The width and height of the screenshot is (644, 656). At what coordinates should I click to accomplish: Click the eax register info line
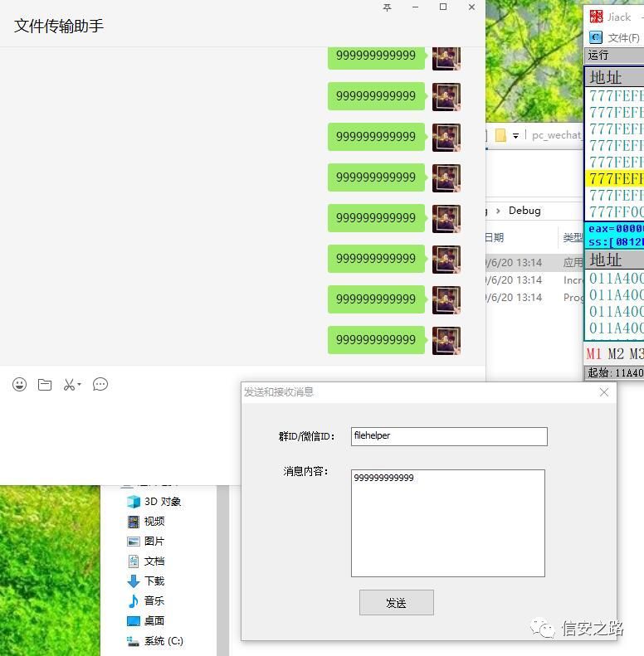[x=616, y=228]
